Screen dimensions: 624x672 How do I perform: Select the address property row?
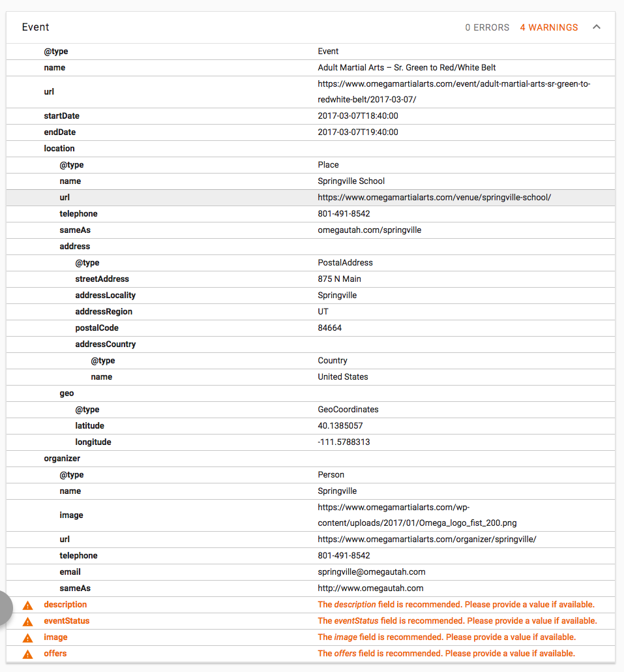74,246
